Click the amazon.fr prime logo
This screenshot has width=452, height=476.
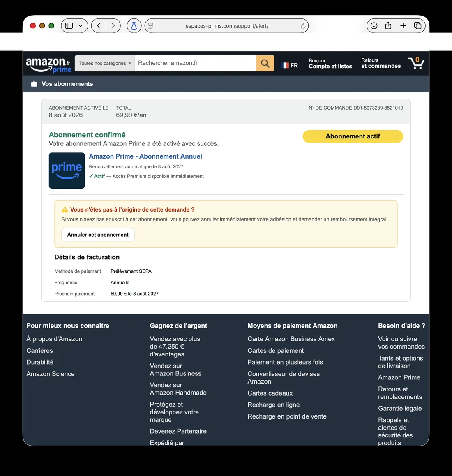click(x=48, y=64)
